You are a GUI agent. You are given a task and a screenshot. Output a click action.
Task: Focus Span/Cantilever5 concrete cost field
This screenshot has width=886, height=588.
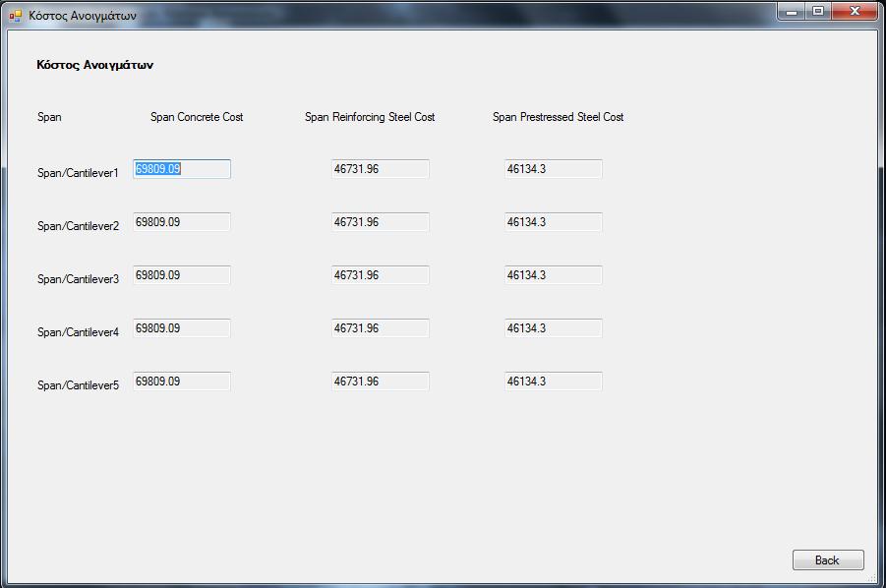pyautogui.click(x=181, y=382)
